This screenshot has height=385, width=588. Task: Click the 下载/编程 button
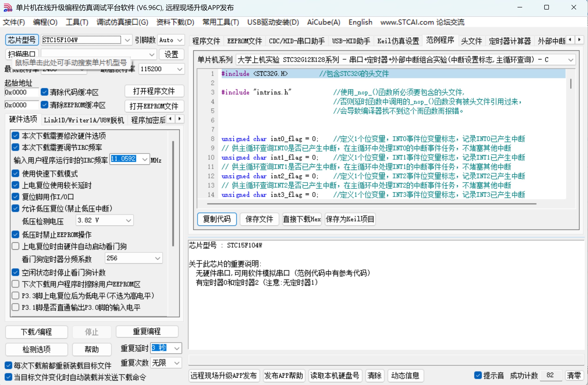pos(36,332)
